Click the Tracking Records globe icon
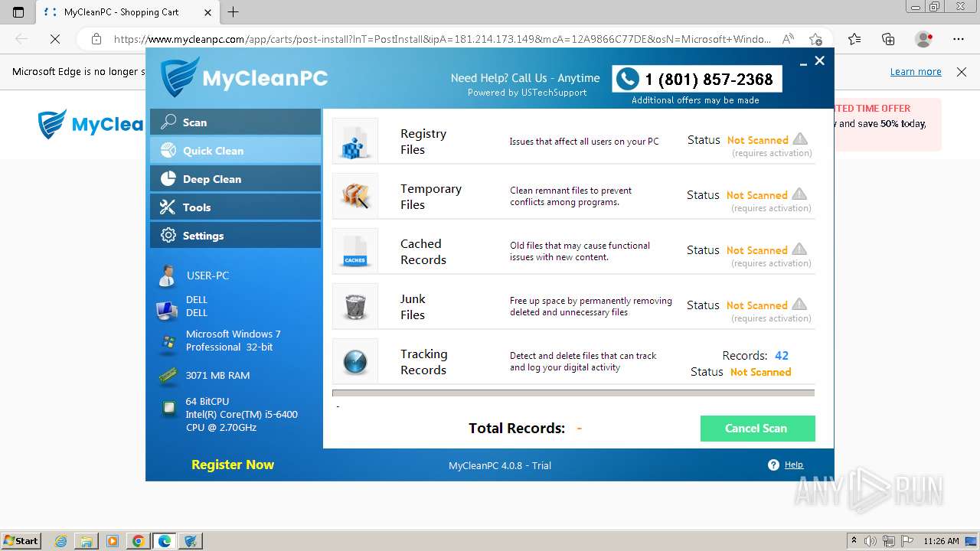This screenshot has width=980, height=551. coord(355,361)
